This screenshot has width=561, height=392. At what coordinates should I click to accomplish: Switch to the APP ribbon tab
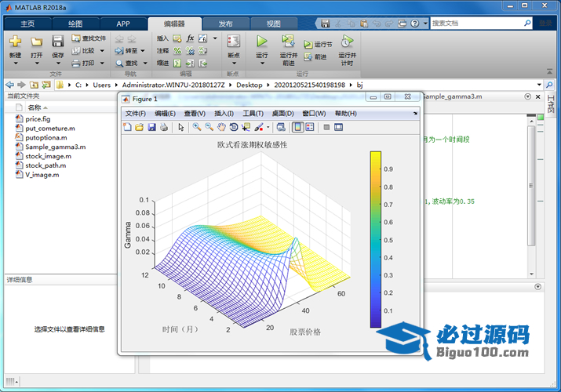click(x=123, y=24)
